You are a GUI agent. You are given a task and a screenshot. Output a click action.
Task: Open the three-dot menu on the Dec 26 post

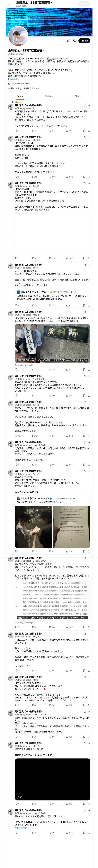click(89, 558)
